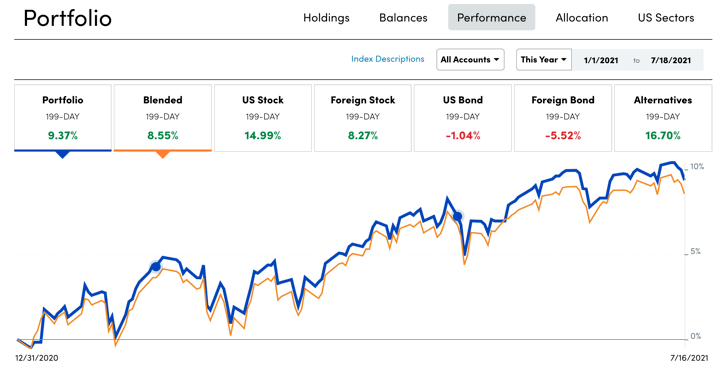Show the US Bond -1.04% series

pos(463,118)
